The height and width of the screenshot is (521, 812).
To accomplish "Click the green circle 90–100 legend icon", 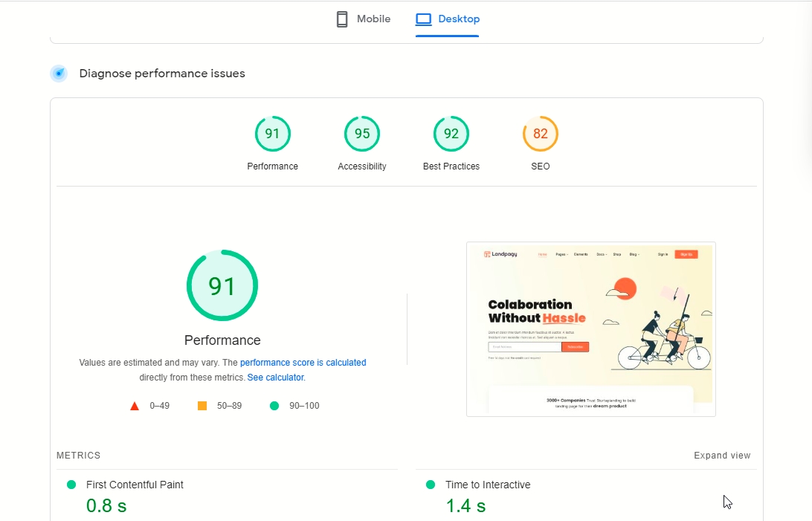I will tap(274, 406).
